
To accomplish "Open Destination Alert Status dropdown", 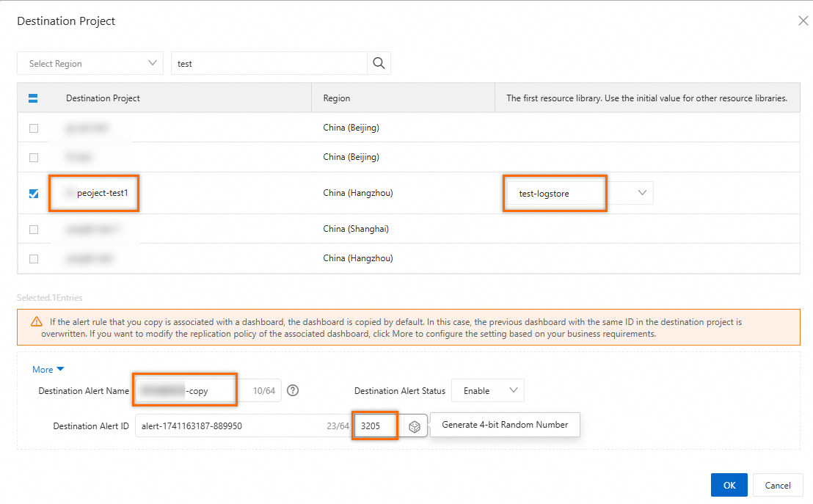I will (487, 391).
